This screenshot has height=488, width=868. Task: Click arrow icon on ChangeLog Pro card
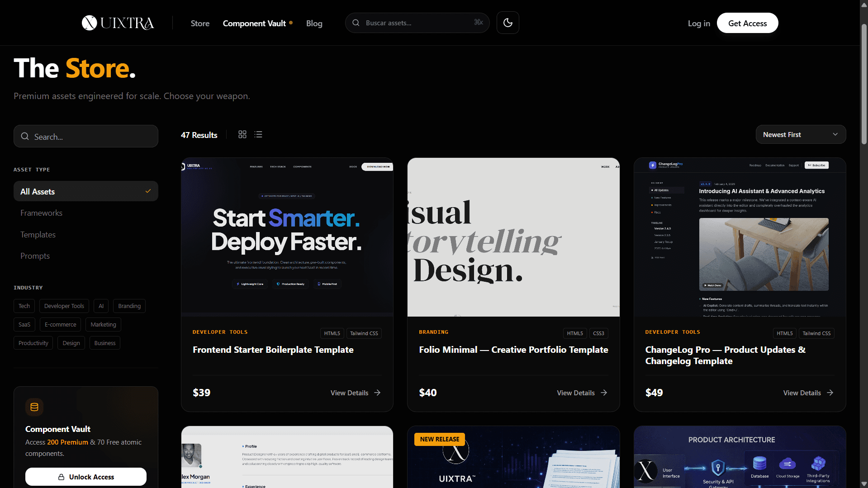click(830, 393)
